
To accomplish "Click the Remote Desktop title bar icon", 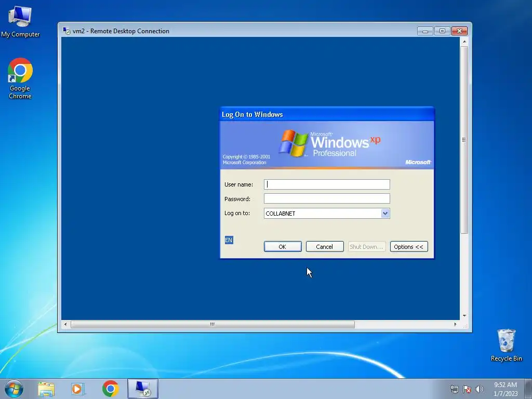I will tap(66, 31).
